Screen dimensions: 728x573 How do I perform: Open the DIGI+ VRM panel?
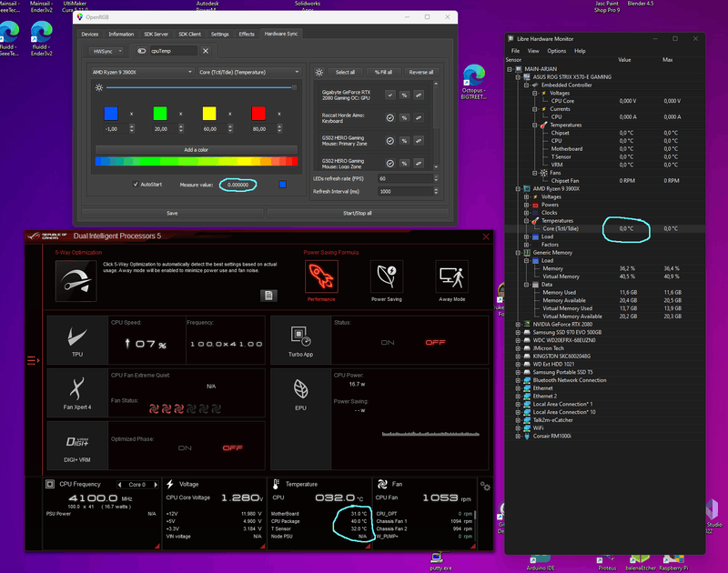(x=77, y=446)
